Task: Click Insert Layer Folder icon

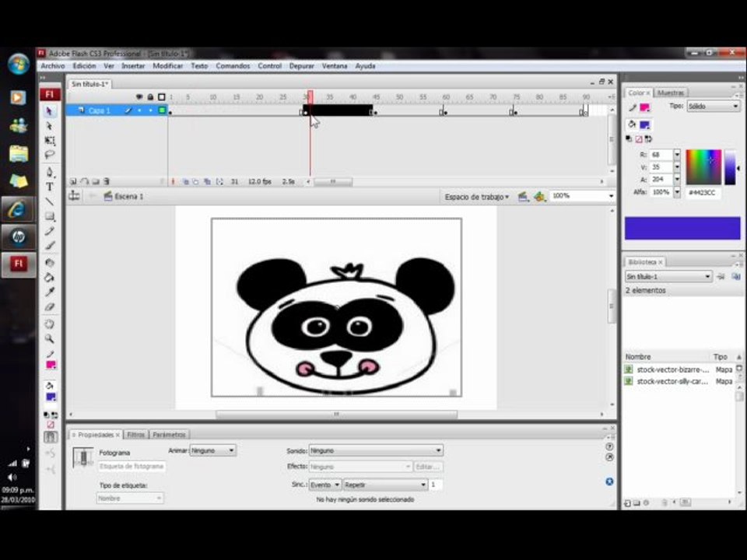Action: coord(96,181)
